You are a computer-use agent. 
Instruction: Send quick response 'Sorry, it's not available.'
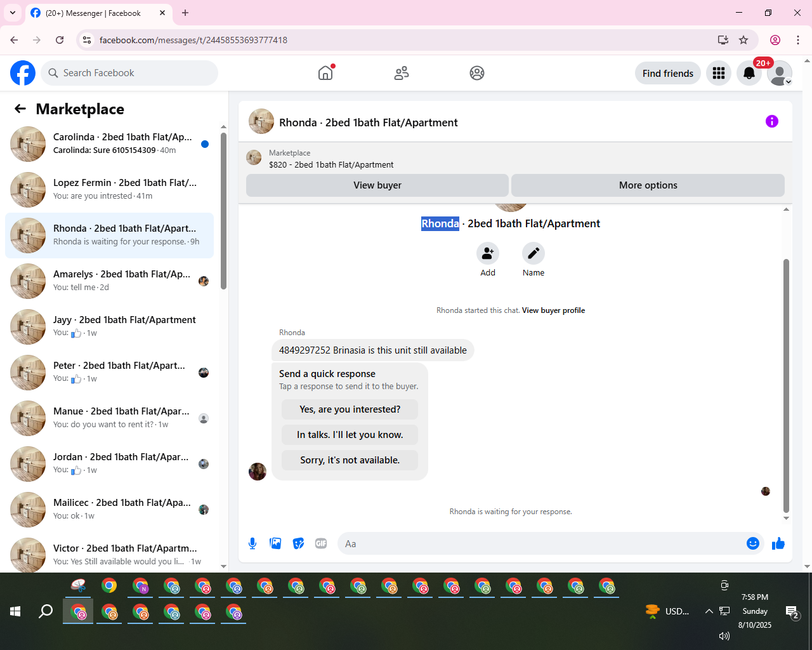pyautogui.click(x=350, y=460)
